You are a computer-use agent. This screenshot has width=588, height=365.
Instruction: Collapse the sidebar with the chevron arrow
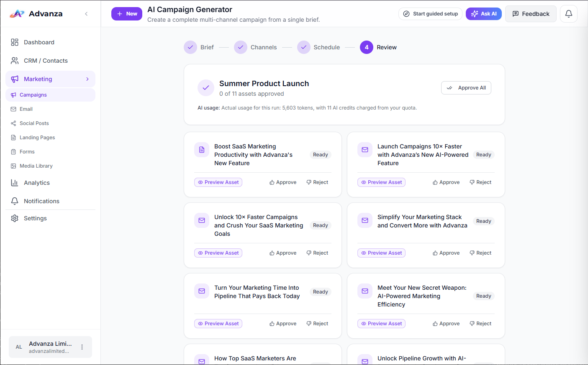tap(86, 14)
